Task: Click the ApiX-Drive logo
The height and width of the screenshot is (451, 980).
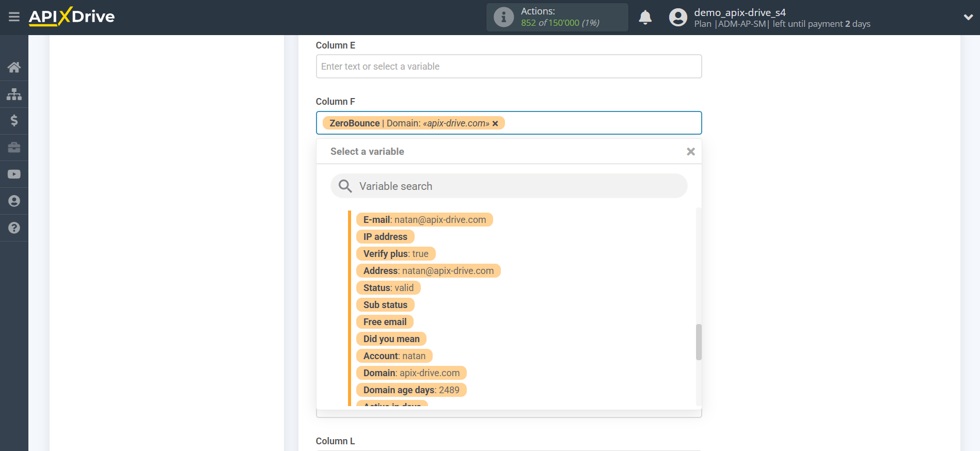Action: coord(72,17)
